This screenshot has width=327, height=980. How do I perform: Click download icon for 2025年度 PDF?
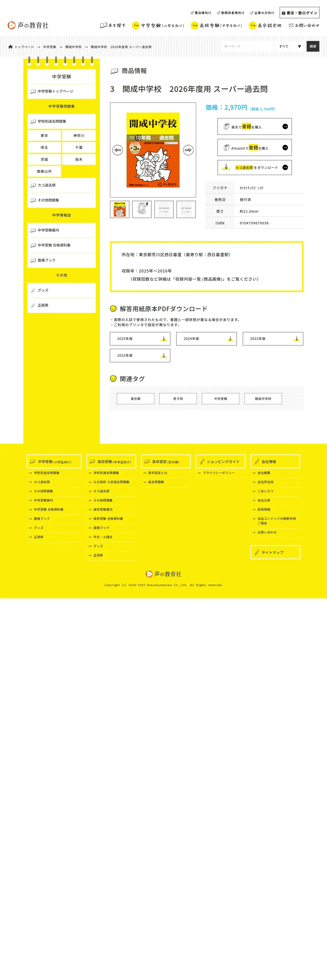[x=164, y=339]
